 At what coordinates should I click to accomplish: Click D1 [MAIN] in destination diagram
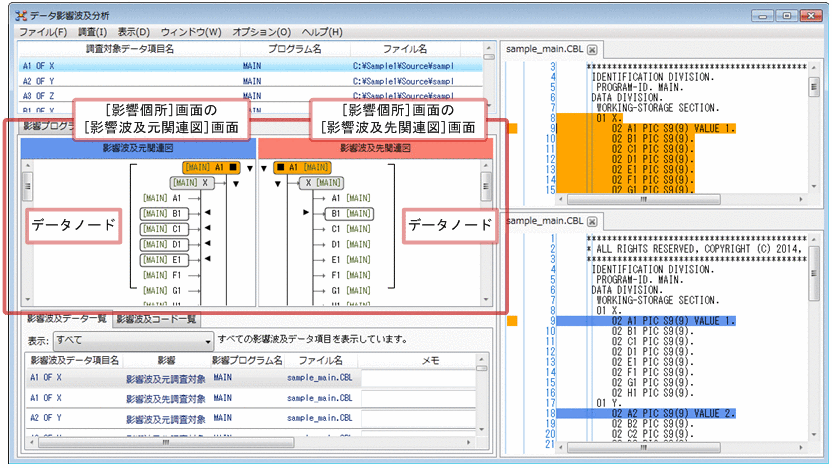click(x=351, y=244)
